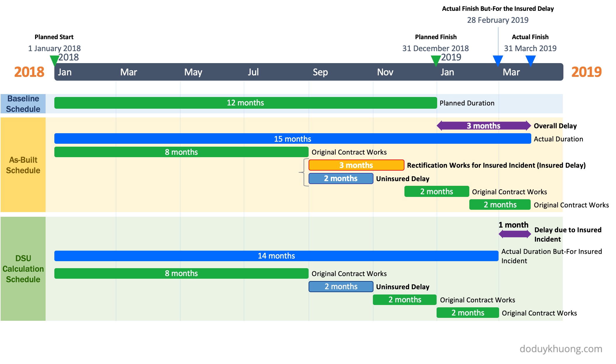
Task: Select the green 12 months Planned Duration bar
Action: 245,103
